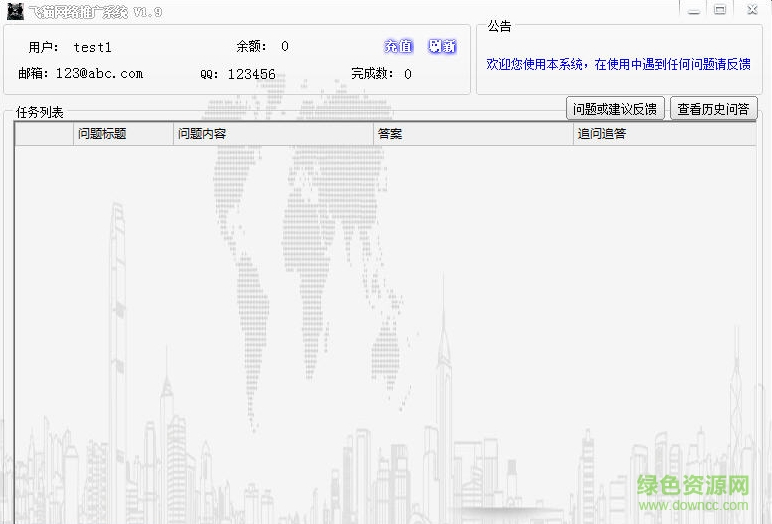
Task: Minimize the application window
Action: pyautogui.click(x=695, y=9)
